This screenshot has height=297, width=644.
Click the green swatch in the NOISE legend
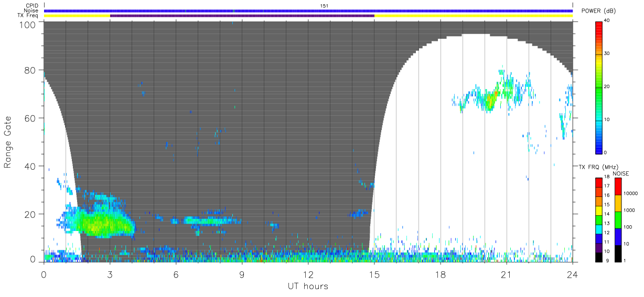click(x=618, y=220)
